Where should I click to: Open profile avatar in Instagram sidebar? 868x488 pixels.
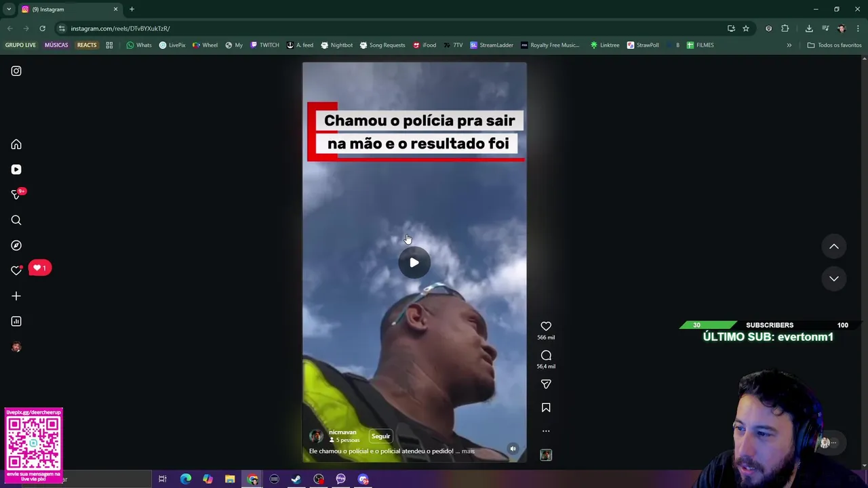[16, 347]
